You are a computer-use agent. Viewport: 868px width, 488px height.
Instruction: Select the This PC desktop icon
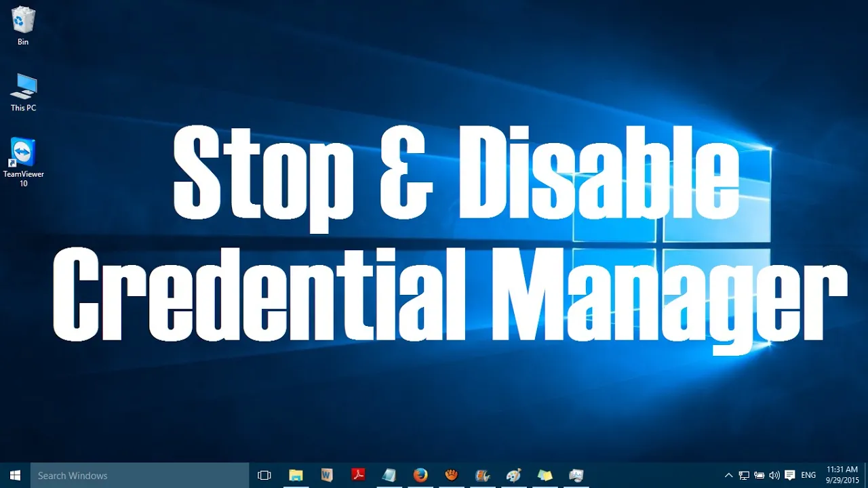coord(23,93)
